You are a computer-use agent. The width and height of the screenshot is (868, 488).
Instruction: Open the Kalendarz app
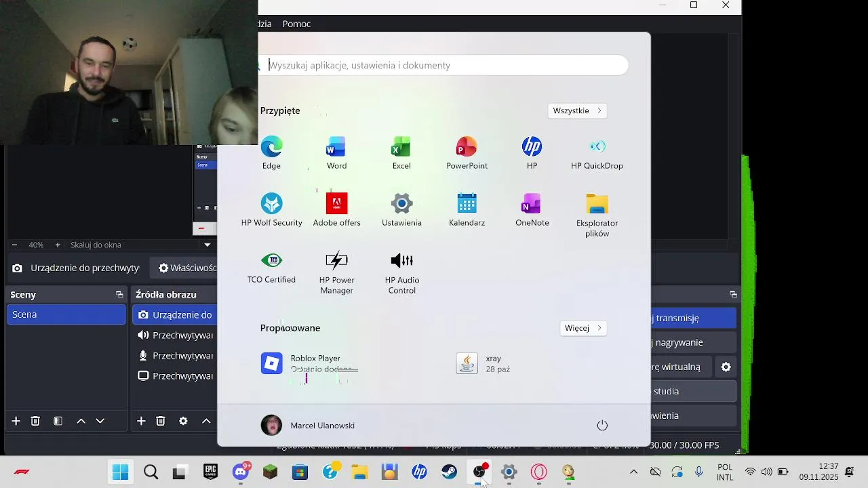coord(467,210)
